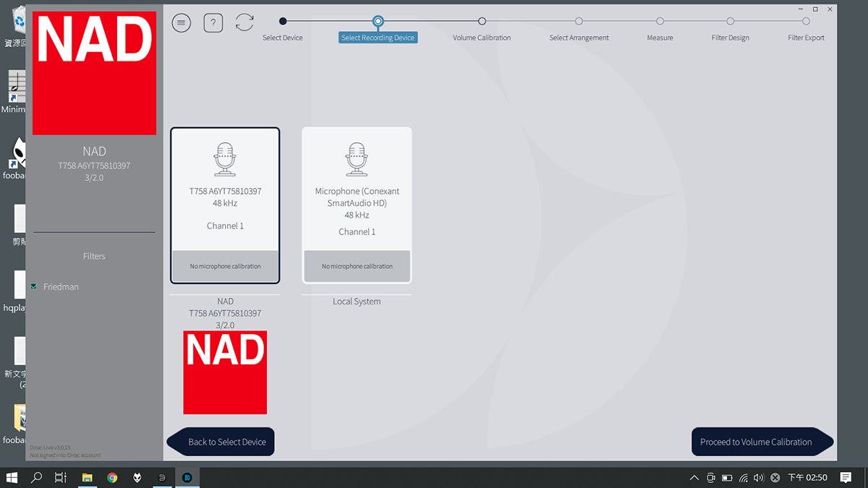Screen dimensions: 868x488
Task: Click the 48 kHz text on T758 card
Action: [225, 203]
